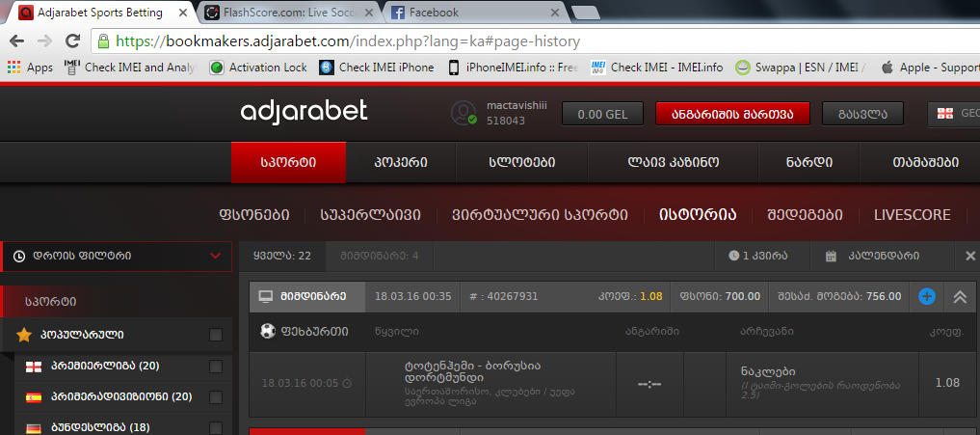Collapse bet 40267931 with double chevron
Screen dimensions: 980x435
pyautogui.click(x=960, y=297)
